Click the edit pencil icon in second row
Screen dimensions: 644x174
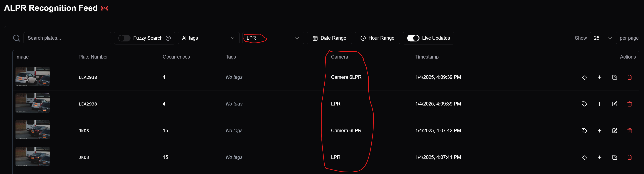tap(614, 104)
